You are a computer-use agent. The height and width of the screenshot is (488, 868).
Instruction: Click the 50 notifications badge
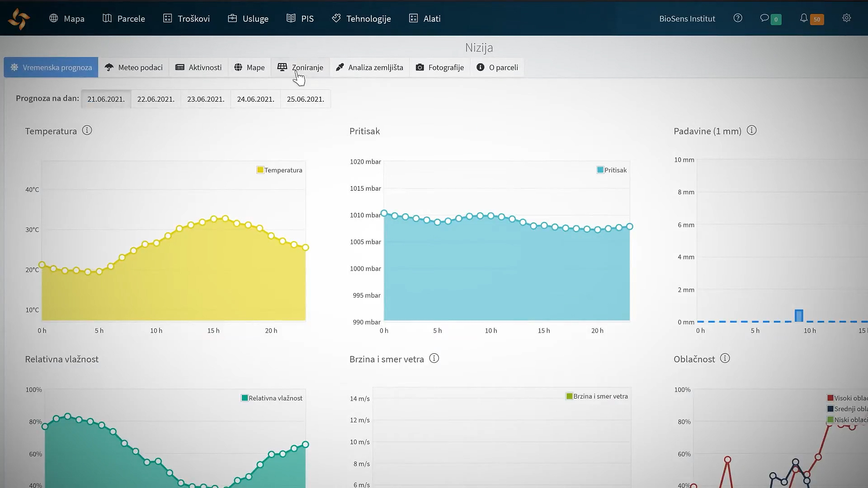[817, 19]
